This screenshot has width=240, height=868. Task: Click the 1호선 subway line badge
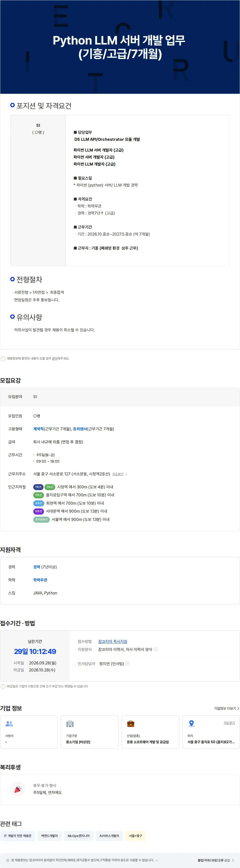[38, 487]
